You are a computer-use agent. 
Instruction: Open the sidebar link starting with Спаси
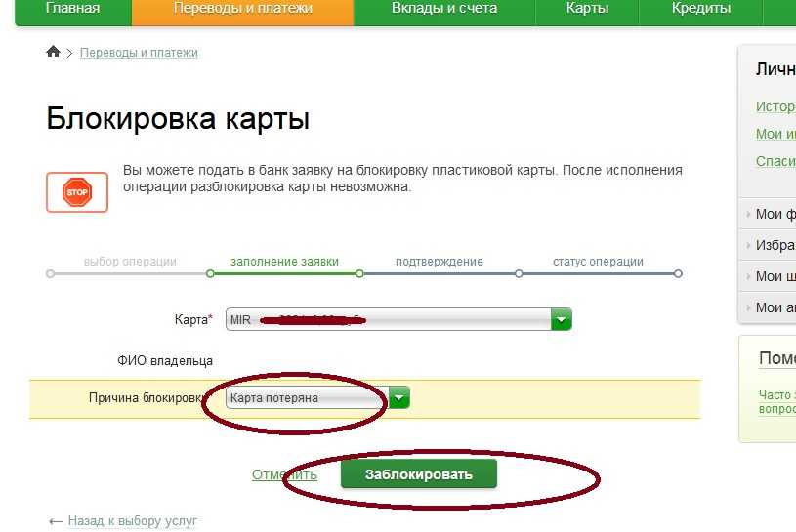(775, 161)
